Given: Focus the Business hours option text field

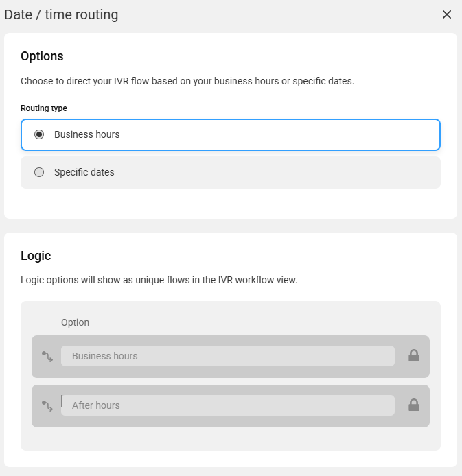Looking at the screenshot, I should click(x=228, y=356).
